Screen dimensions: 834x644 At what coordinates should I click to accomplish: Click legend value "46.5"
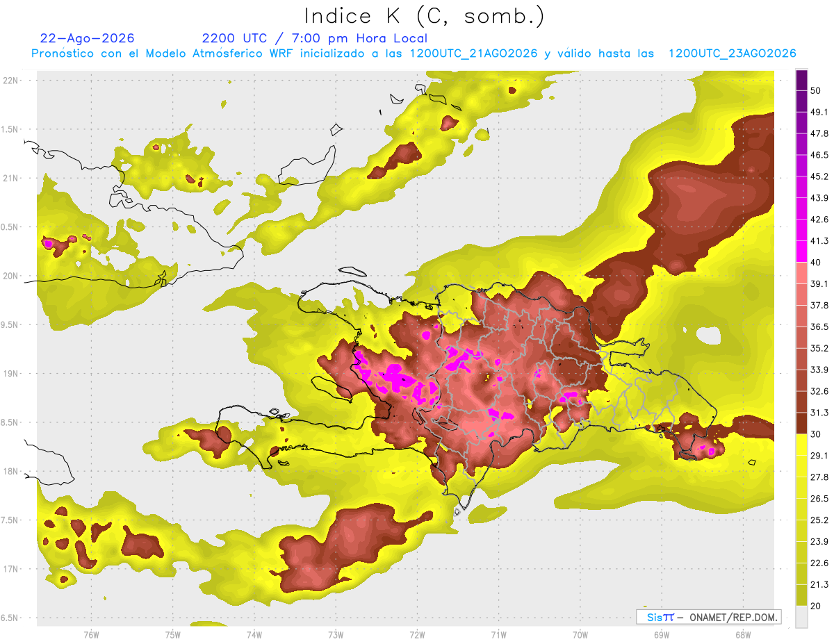[819, 155]
